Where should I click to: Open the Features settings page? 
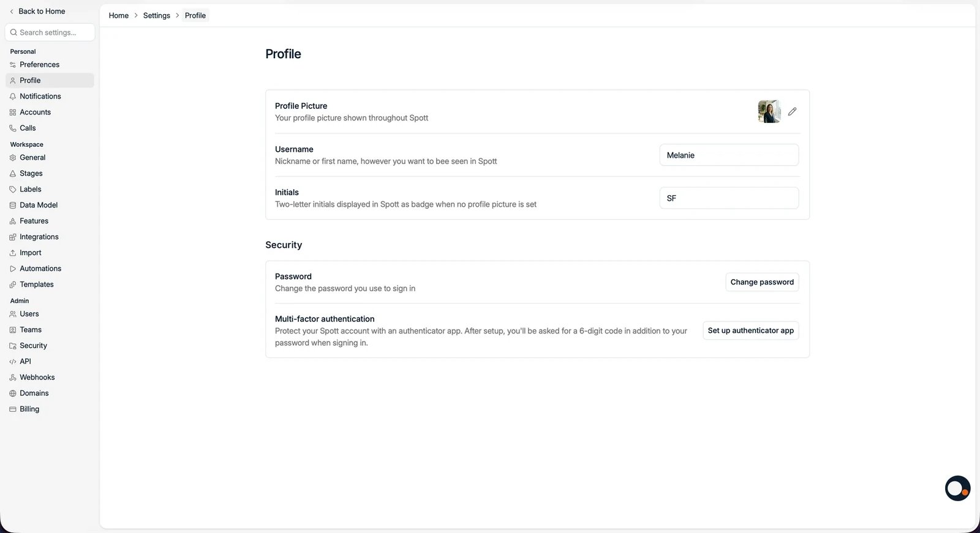click(50, 222)
